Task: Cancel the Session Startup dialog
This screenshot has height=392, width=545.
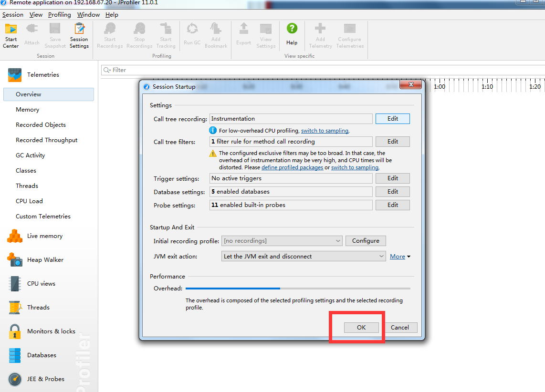Action: pyautogui.click(x=400, y=328)
